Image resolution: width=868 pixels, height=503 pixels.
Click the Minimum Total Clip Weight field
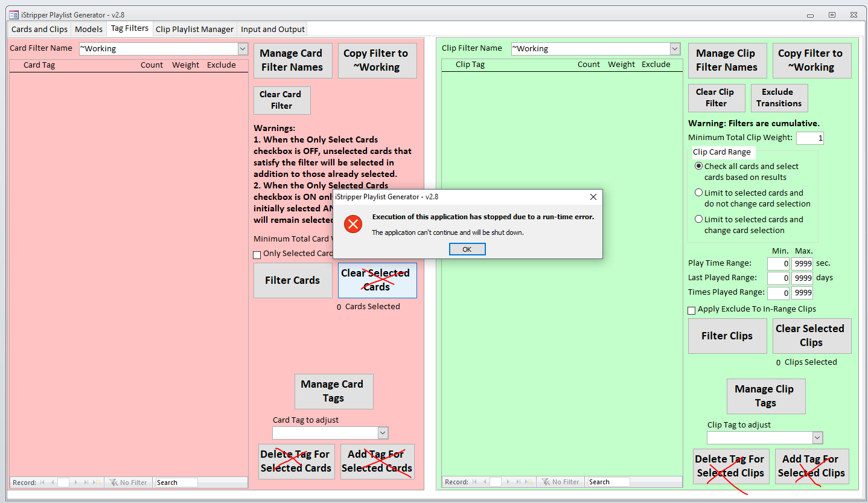tap(809, 138)
